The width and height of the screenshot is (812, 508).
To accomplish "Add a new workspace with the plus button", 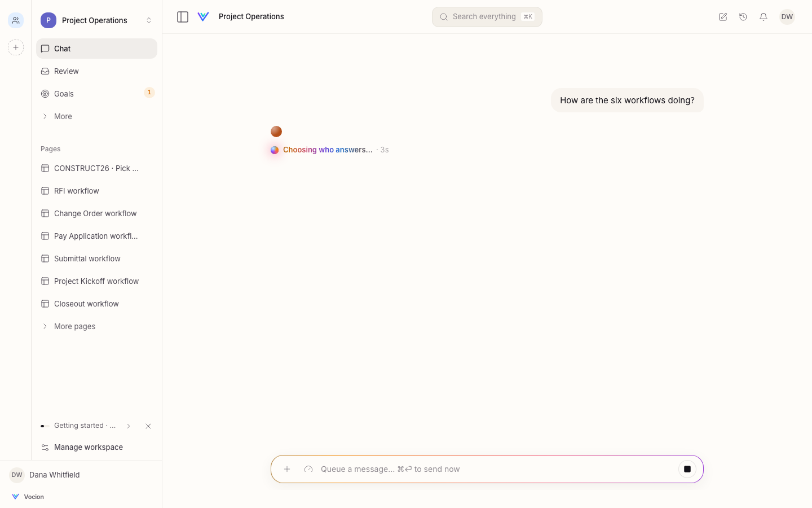I will click(16, 47).
